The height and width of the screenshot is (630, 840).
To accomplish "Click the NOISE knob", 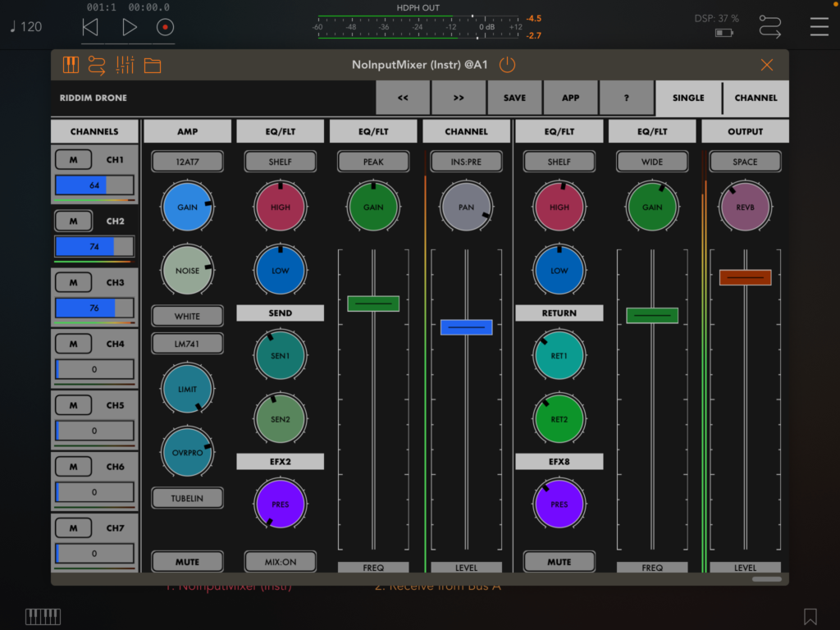I will 187,271.
